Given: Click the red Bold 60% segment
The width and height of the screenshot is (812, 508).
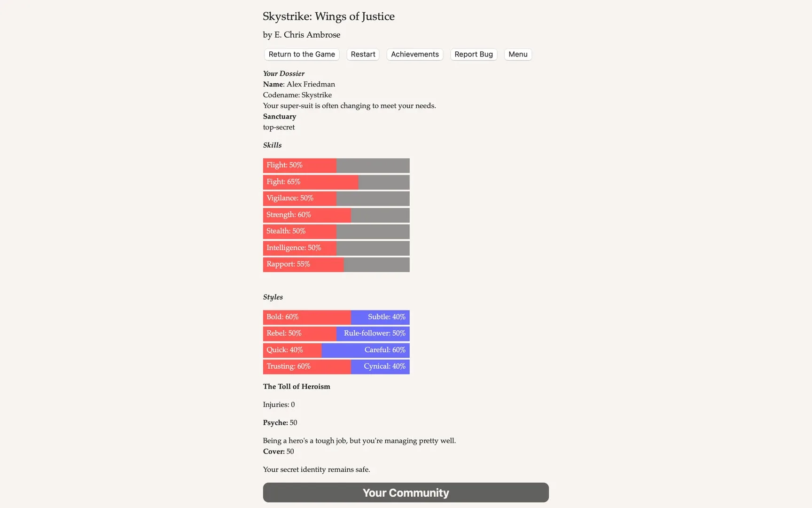Looking at the screenshot, I should (306, 317).
